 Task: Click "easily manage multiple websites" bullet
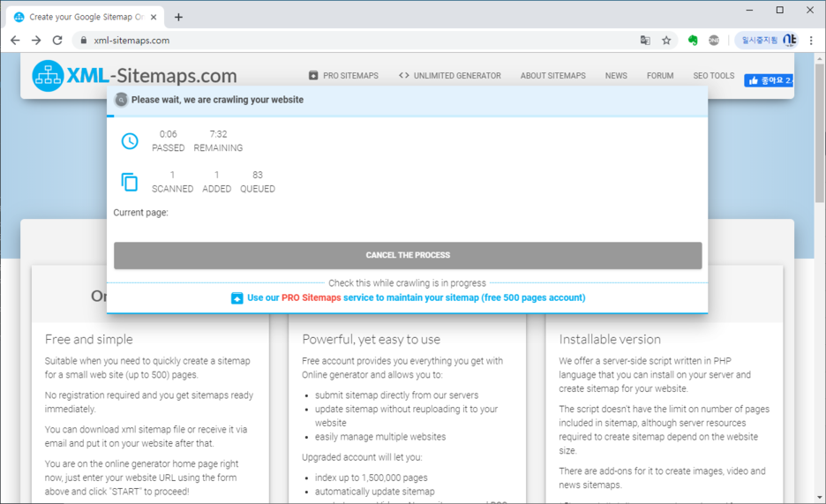380,437
